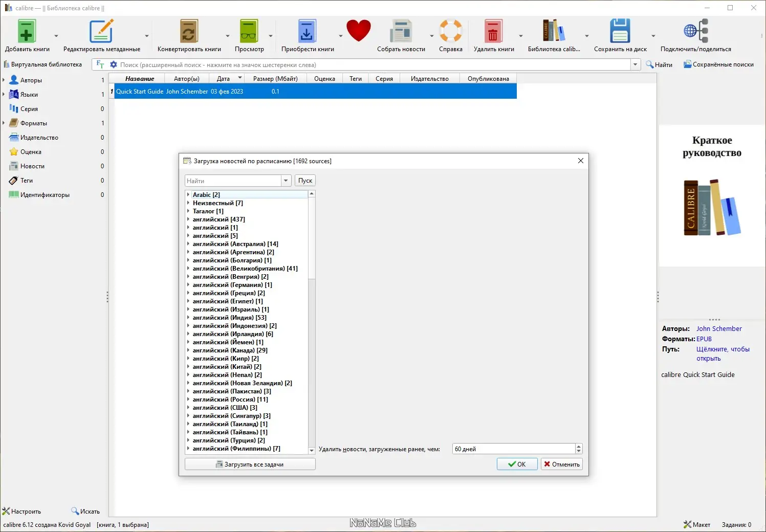Open the calibre Library icon
Screen dimensions: 766x532
click(x=554, y=31)
